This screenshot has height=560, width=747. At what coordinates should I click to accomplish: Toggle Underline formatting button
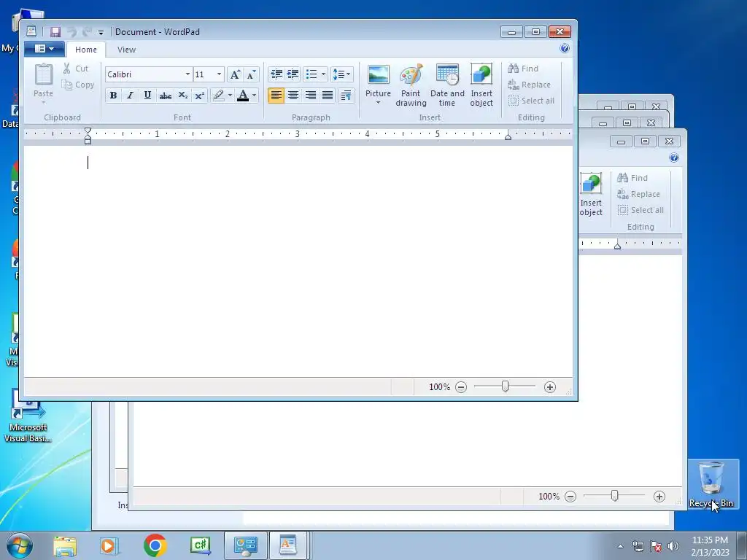(x=147, y=96)
